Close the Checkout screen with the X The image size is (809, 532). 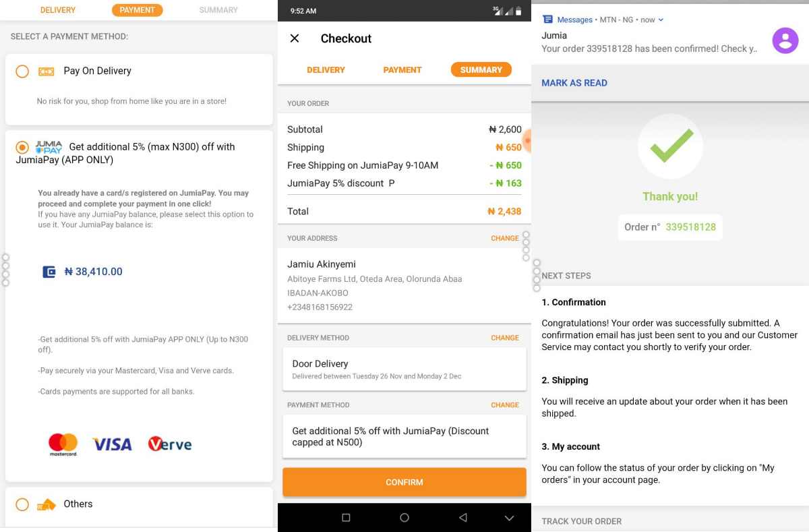point(294,38)
